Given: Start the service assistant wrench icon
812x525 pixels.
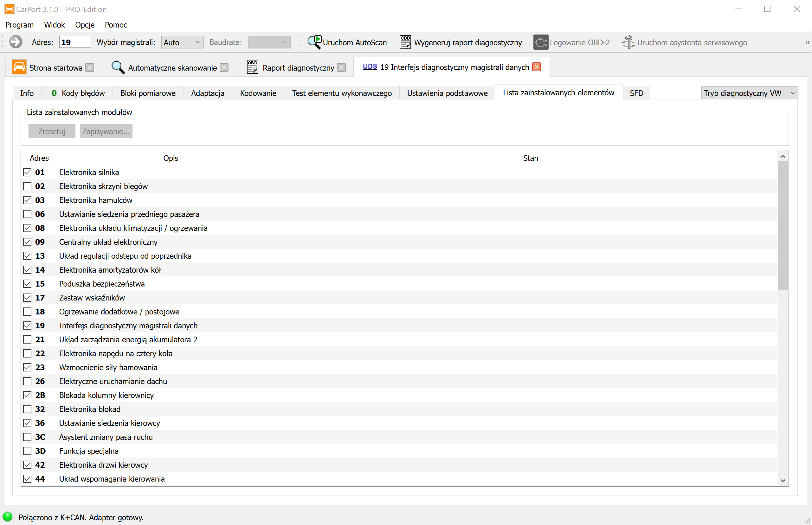Looking at the screenshot, I should point(628,42).
